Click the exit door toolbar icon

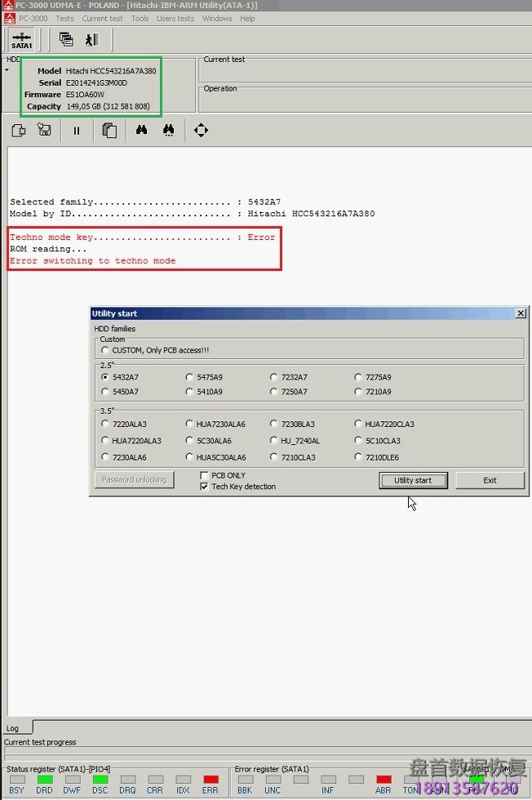click(x=91, y=39)
